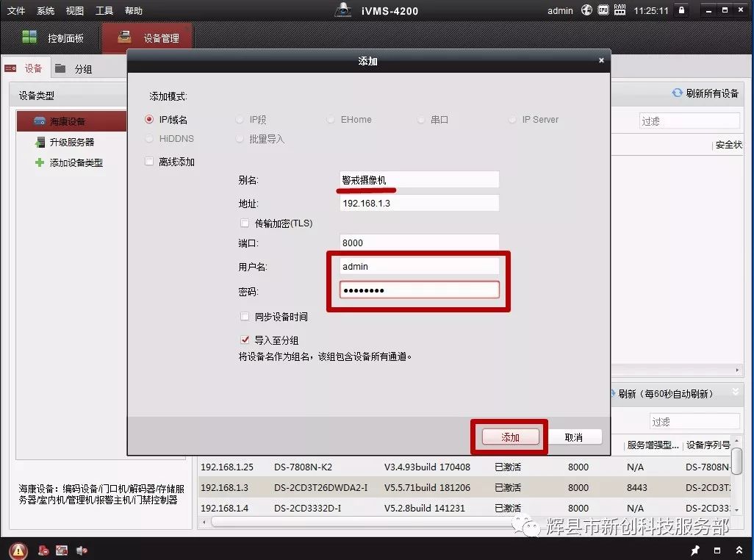Screen dimensions: 754x560
Task: Select the EHome radio button
Action: click(x=331, y=119)
